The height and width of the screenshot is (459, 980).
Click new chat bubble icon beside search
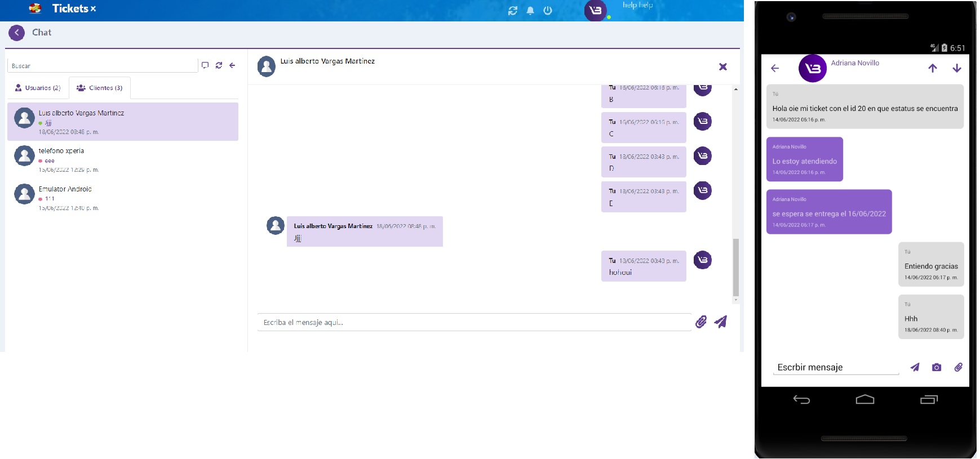(205, 65)
